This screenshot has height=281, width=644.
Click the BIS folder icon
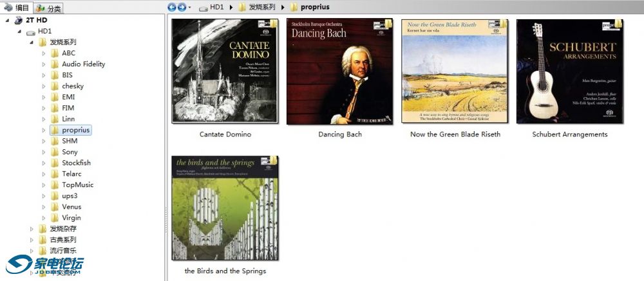55,75
